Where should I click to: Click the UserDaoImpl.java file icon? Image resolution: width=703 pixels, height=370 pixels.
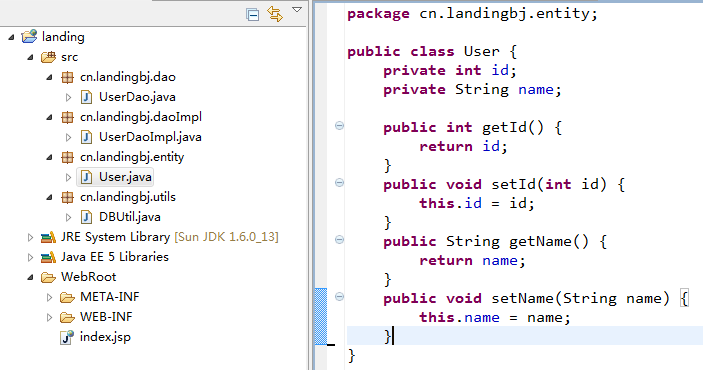[x=87, y=137]
